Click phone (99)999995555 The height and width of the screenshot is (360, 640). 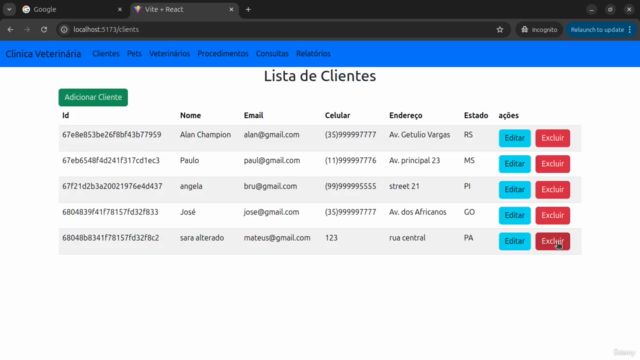(x=351, y=186)
